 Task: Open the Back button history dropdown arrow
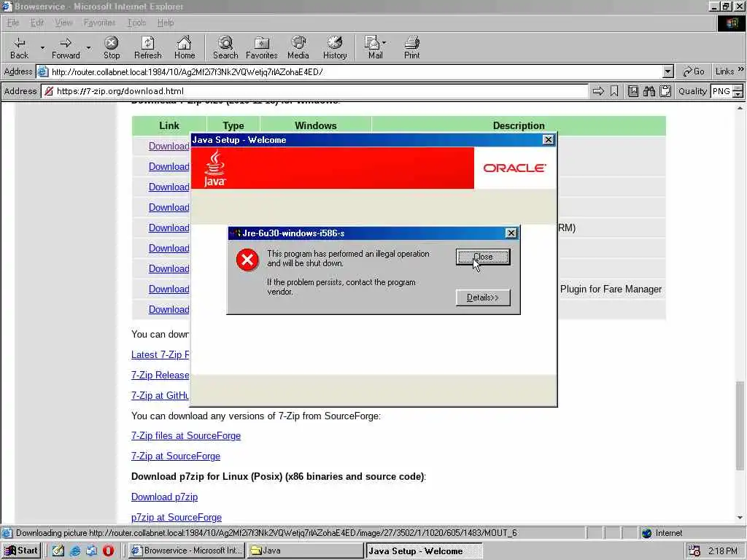[x=42, y=47]
